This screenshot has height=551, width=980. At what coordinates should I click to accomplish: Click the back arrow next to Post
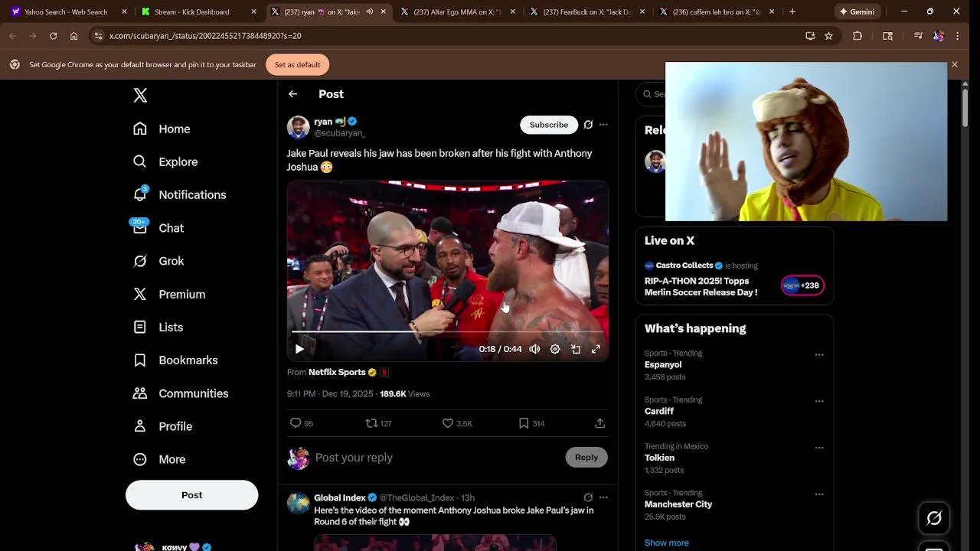293,94
